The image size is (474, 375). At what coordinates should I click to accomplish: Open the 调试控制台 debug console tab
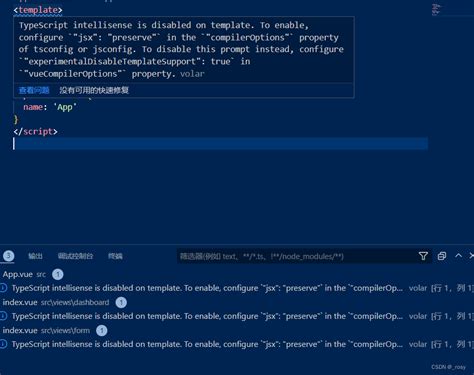click(x=75, y=256)
